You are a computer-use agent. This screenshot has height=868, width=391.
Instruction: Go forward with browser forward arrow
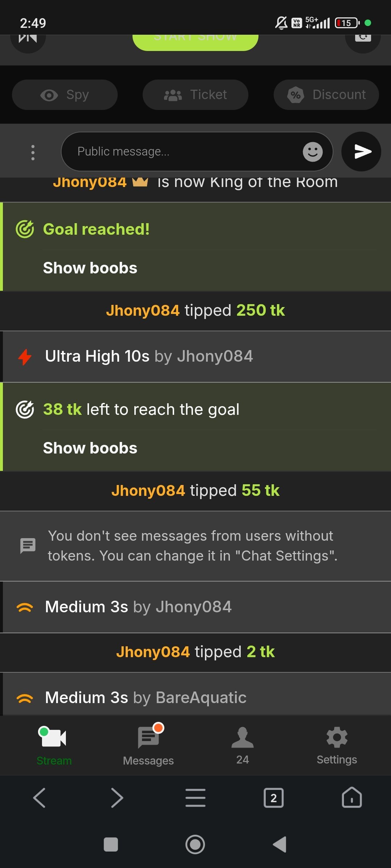tap(117, 797)
